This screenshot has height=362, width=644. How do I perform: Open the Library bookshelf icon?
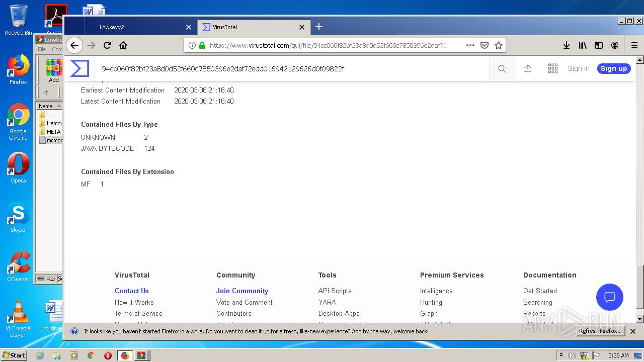[x=583, y=45]
